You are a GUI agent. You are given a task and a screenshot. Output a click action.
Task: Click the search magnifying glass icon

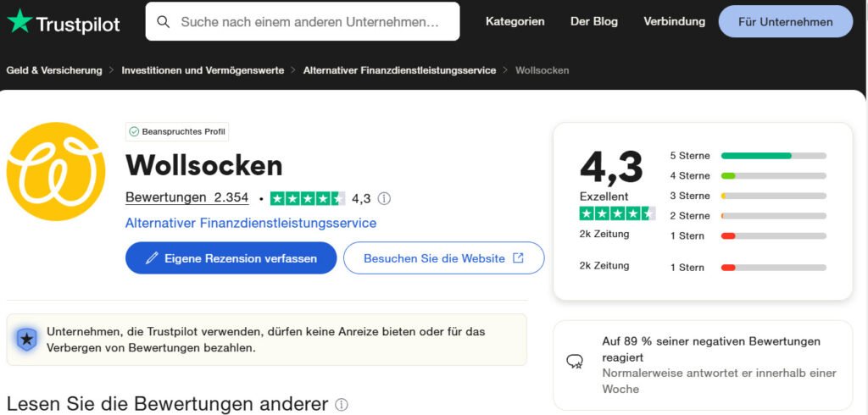164,22
